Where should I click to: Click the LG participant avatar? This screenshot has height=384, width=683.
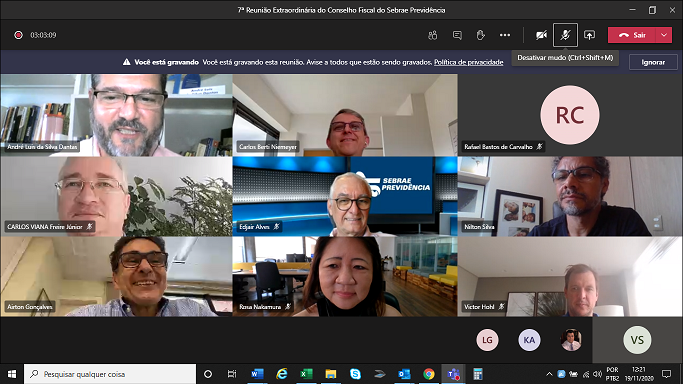(x=487, y=340)
